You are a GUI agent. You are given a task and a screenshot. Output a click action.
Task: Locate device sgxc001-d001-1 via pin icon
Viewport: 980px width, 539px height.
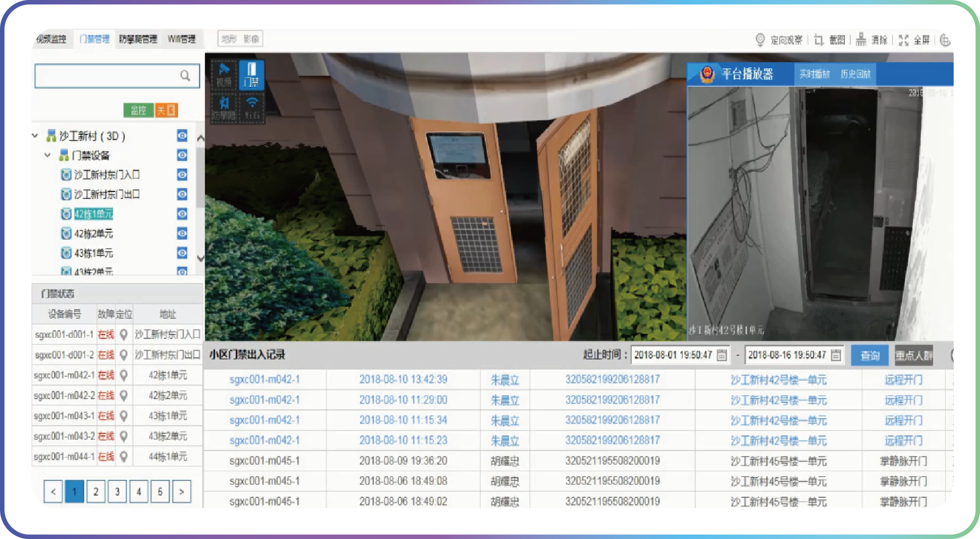tap(124, 335)
